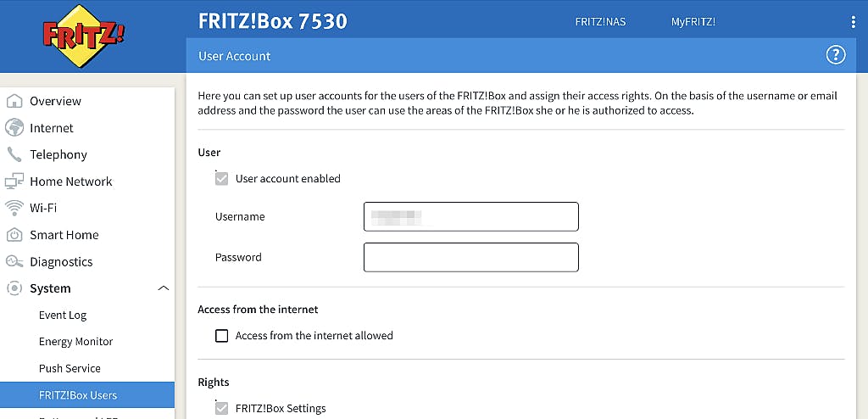Enable Access from the internet allowed
The height and width of the screenshot is (419, 868).
[222, 336]
